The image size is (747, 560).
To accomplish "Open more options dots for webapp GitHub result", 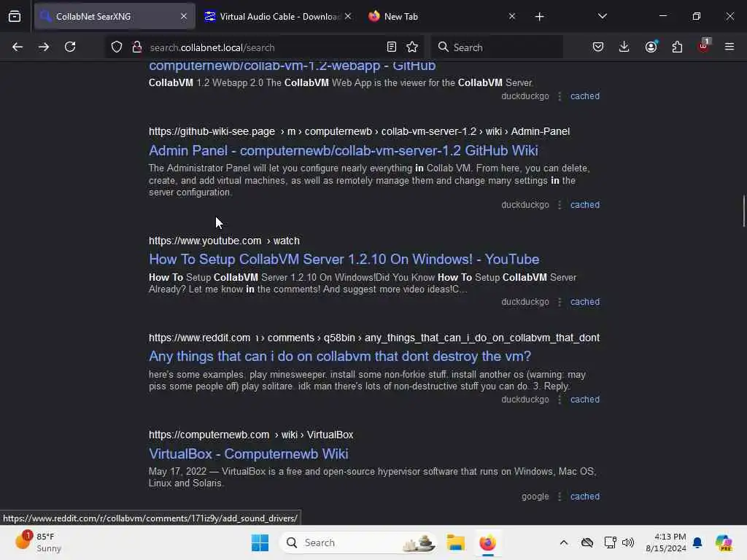I will click(x=560, y=96).
